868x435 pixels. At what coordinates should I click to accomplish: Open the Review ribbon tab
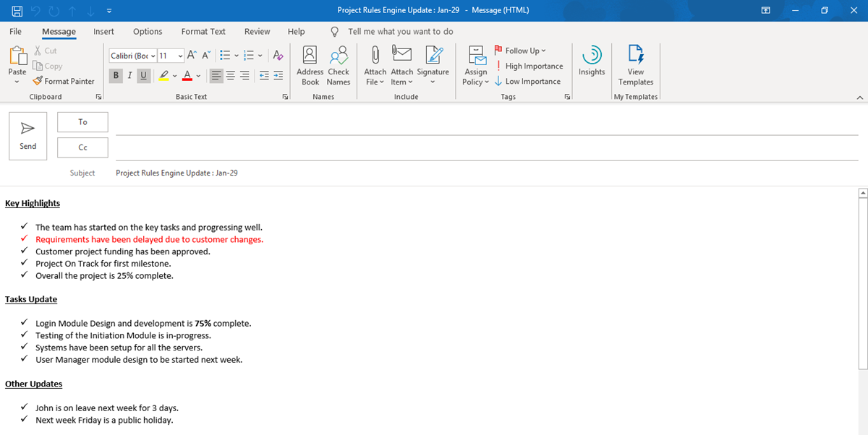click(x=257, y=31)
